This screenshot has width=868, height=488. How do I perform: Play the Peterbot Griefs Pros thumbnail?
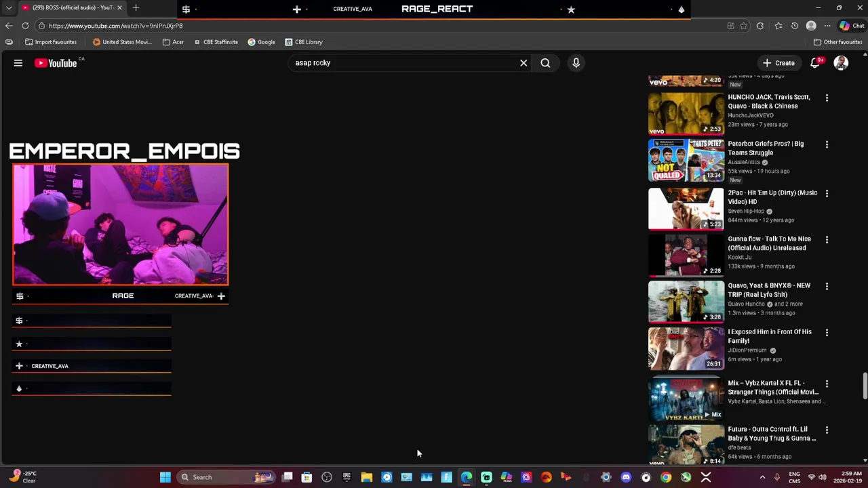(686, 161)
